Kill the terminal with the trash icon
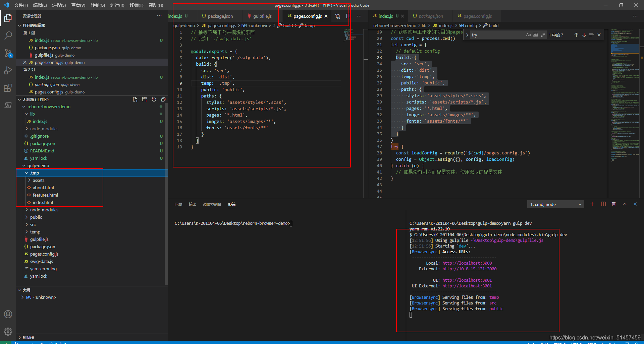 [613, 204]
